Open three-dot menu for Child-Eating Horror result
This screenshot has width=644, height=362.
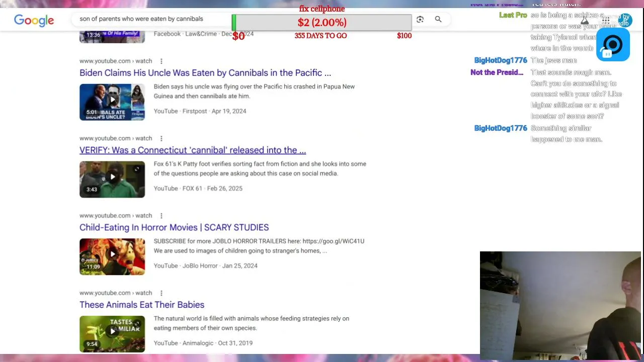point(162,216)
